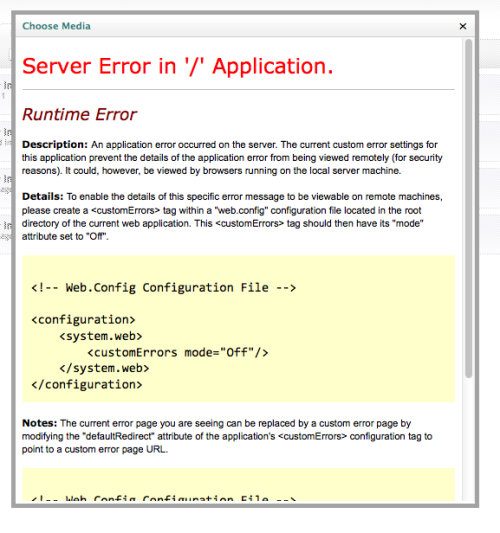Viewport: 500px width, 533px height.
Task: Click the "Runtime Error" subheading
Action: click(79, 115)
